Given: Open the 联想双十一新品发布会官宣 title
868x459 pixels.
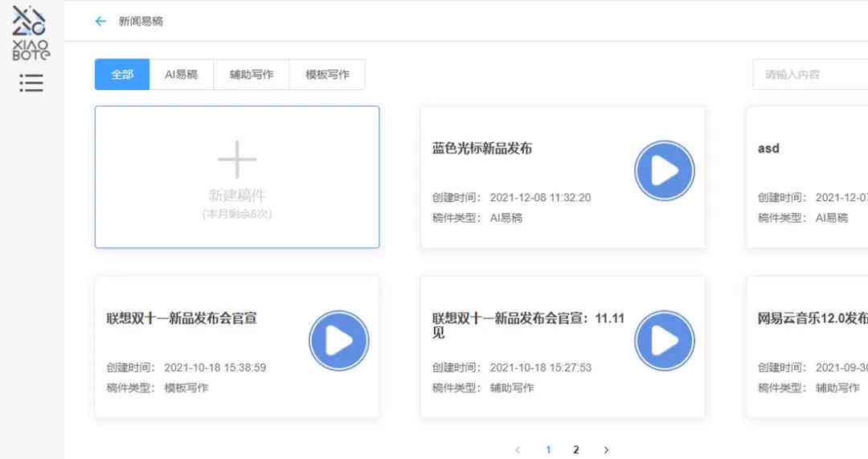Looking at the screenshot, I should click(x=182, y=318).
